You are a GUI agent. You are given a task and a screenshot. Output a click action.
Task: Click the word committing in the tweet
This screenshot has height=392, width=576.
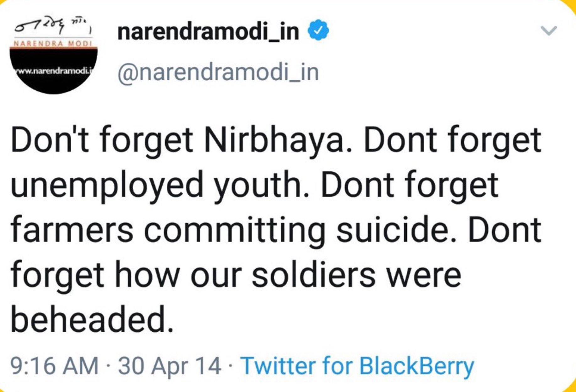(235, 231)
